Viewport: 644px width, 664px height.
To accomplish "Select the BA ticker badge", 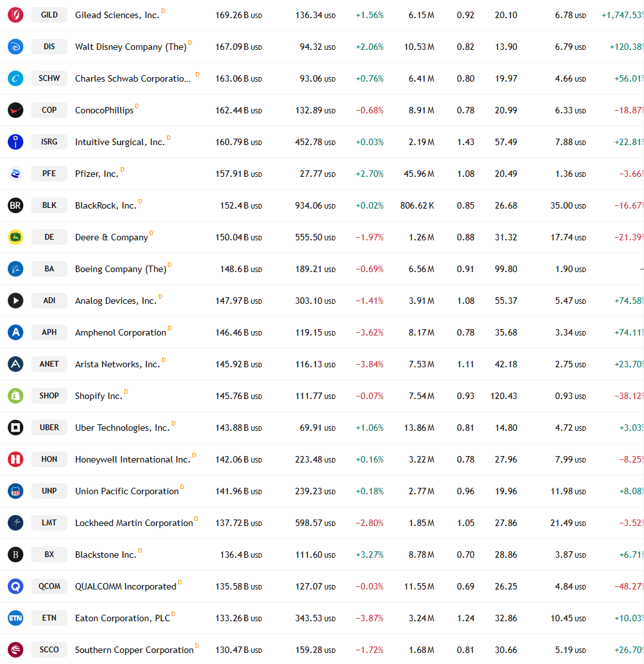I will click(x=49, y=269).
